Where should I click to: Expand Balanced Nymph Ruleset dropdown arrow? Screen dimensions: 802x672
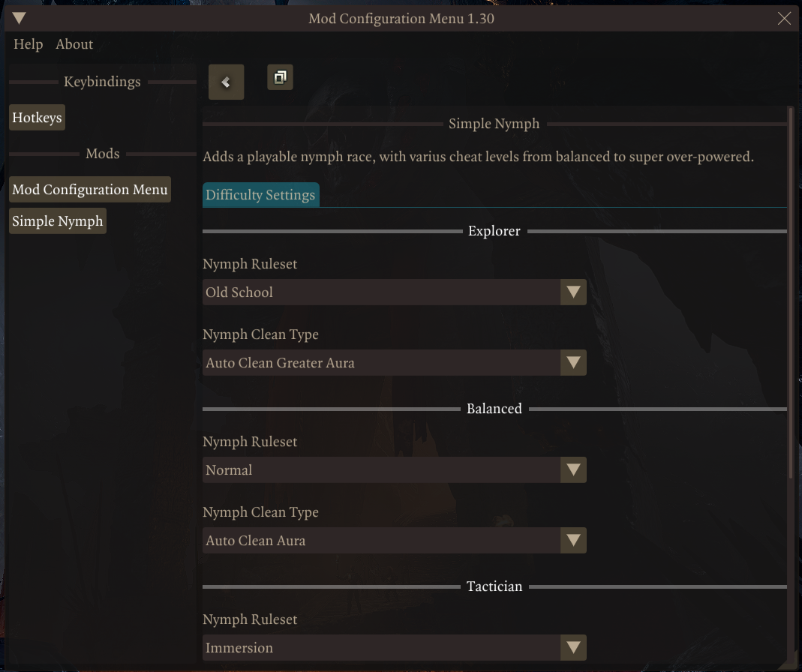pos(573,470)
